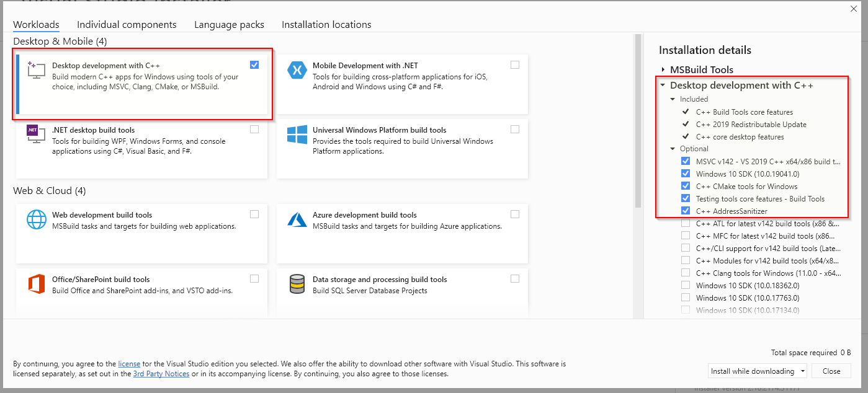The height and width of the screenshot is (393, 868).
Task: Open the 3rd Party Notices link
Action: pyautogui.click(x=161, y=374)
